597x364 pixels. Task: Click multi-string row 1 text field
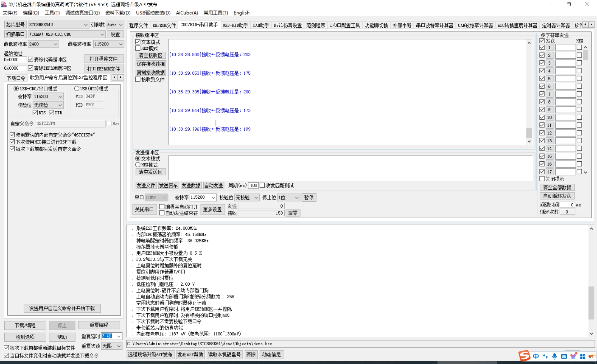(565, 48)
